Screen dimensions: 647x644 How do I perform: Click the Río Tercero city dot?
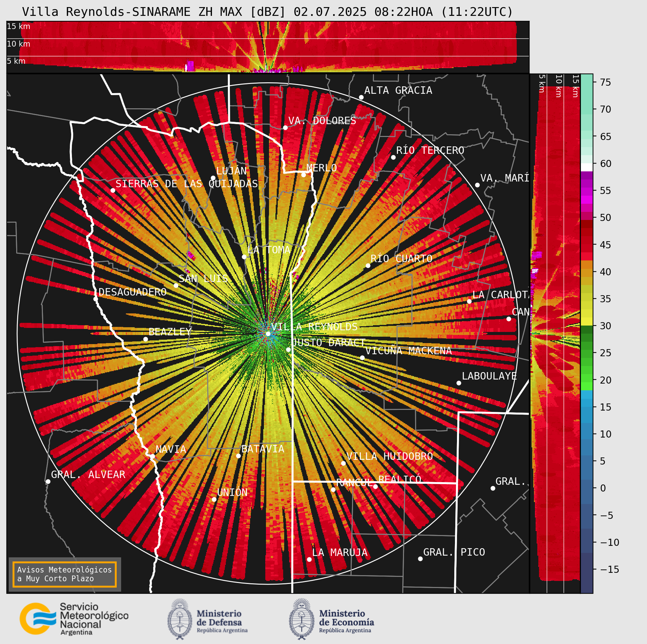[x=393, y=157]
